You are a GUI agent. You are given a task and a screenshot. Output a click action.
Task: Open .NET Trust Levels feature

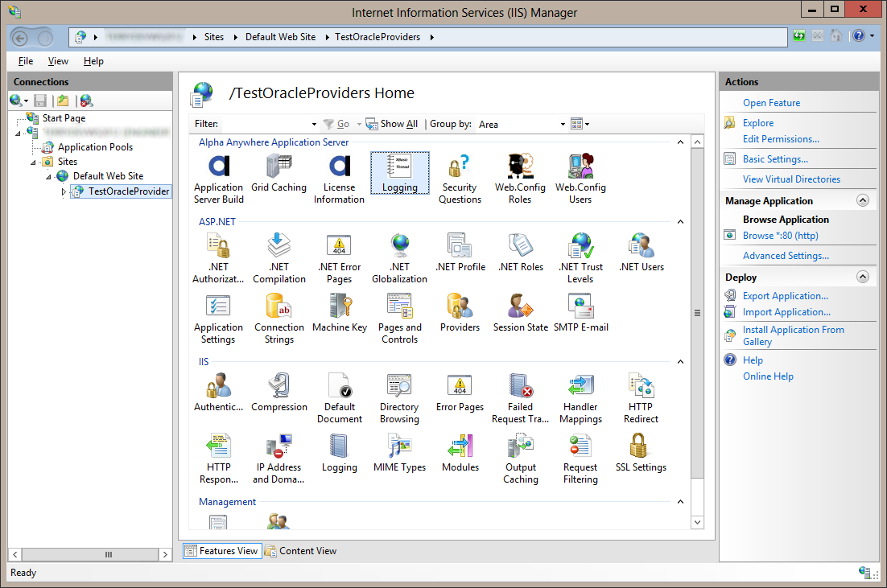click(580, 258)
